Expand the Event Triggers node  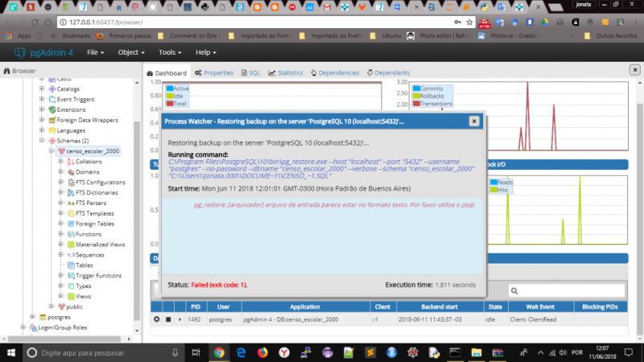point(42,99)
